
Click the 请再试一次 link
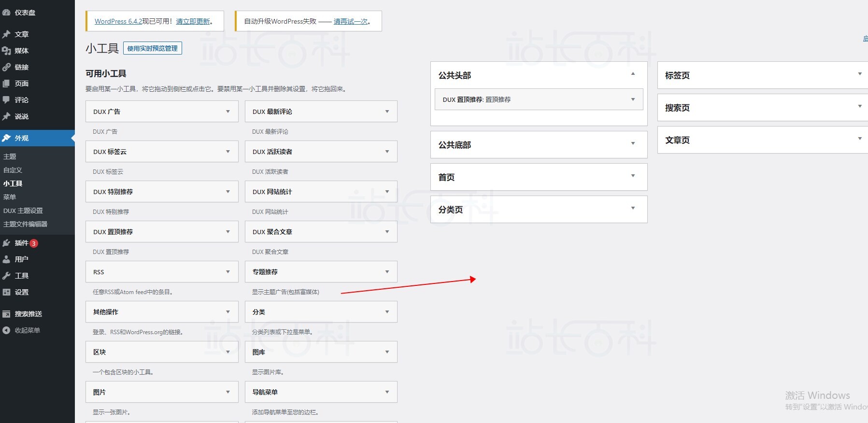point(351,21)
